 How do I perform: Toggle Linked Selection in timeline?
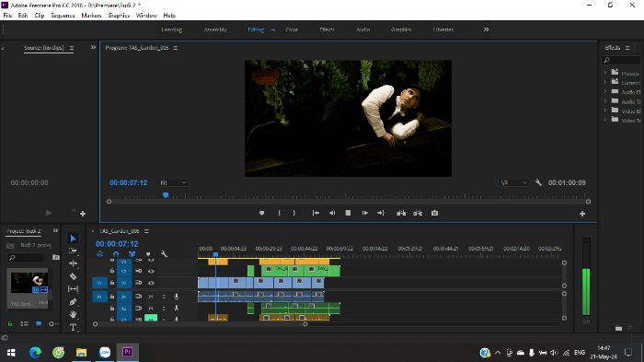(132, 254)
